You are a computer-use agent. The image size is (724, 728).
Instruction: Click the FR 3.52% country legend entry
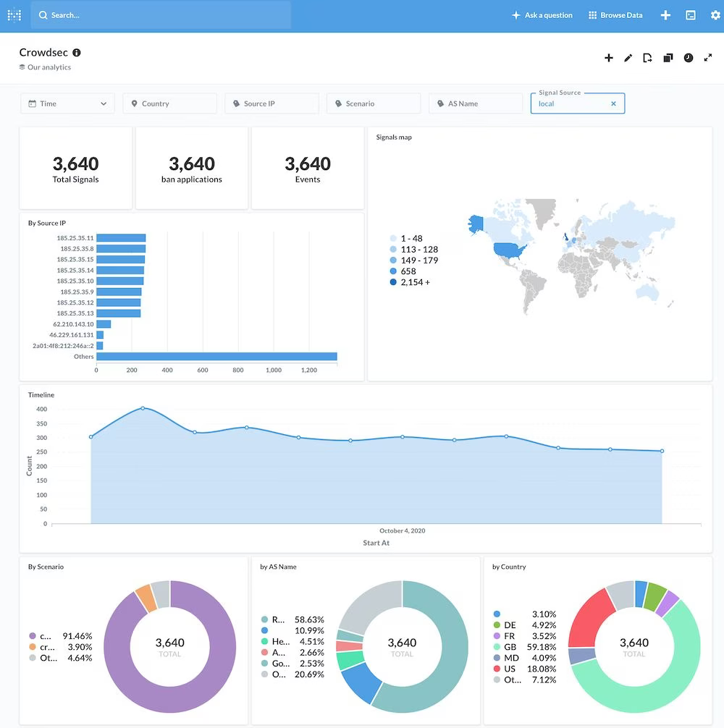(x=525, y=636)
